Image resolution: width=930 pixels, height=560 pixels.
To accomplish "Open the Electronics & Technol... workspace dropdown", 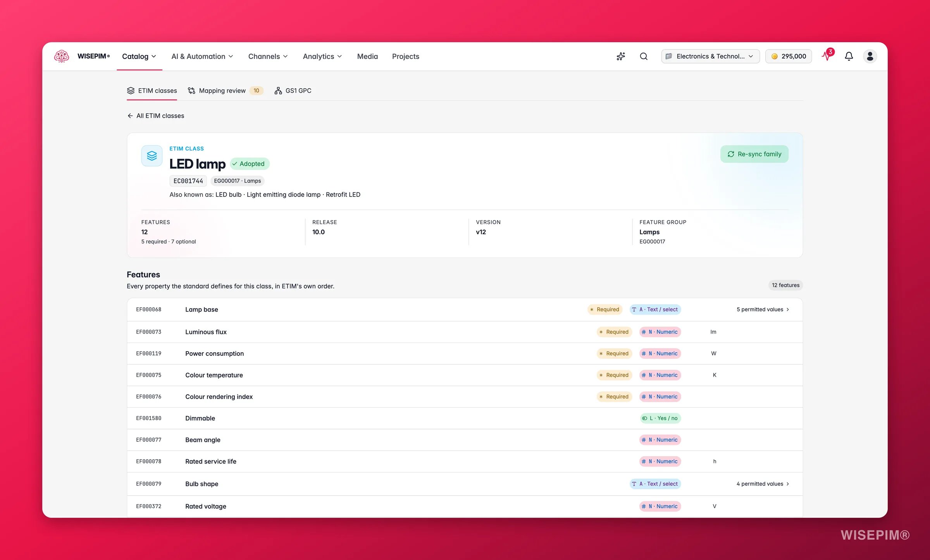I will pyautogui.click(x=710, y=56).
